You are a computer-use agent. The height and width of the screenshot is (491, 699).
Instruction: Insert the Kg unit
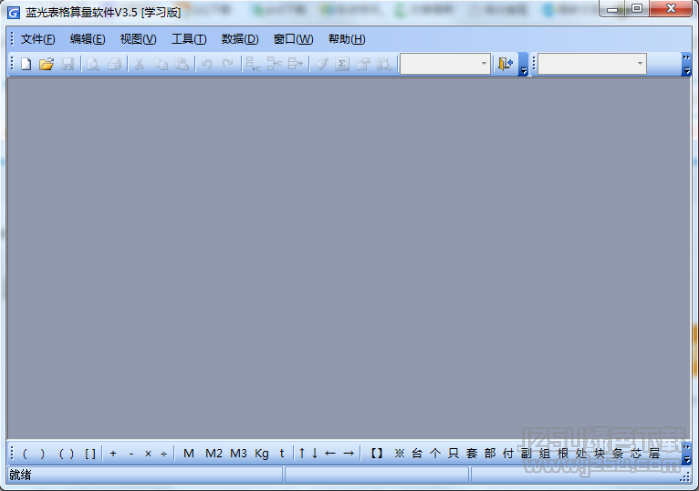pos(262,454)
